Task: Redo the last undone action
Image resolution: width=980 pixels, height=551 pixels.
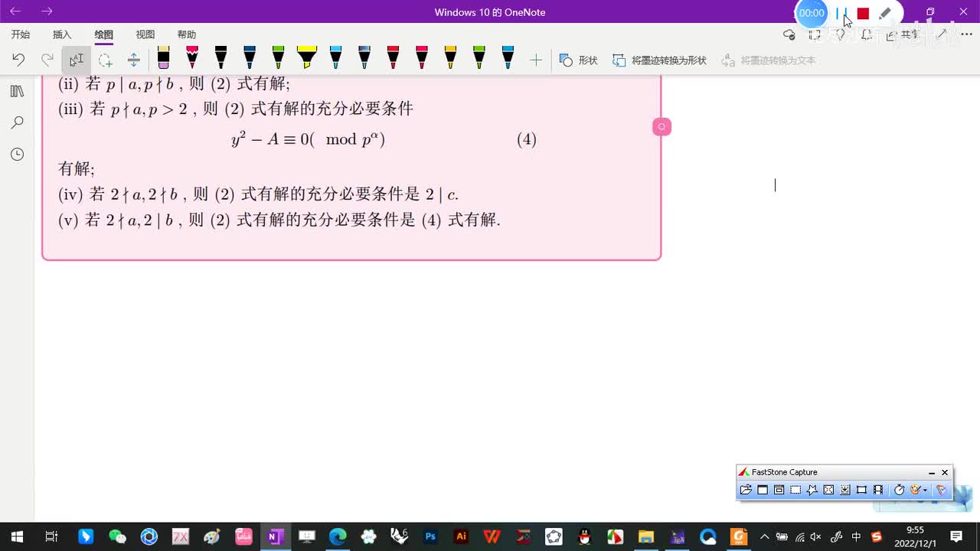Action: pyautogui.click(x=47, y=60)
